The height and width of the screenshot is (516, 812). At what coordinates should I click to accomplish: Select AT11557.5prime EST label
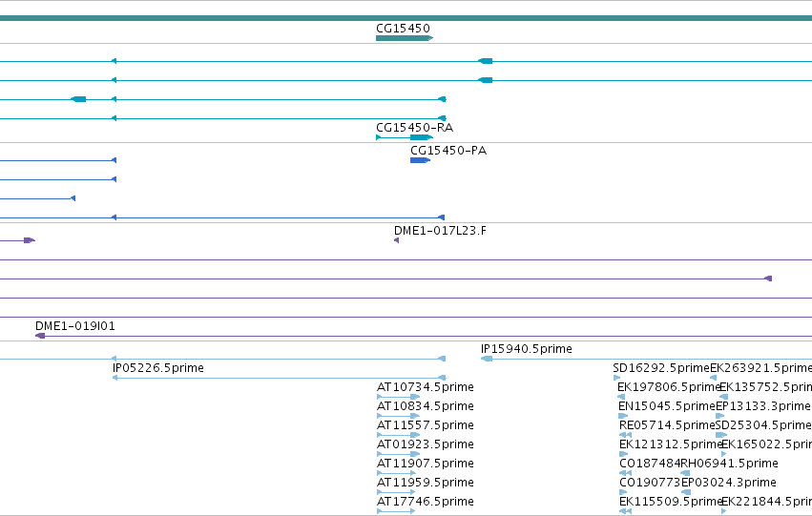(x=426, y=425)
